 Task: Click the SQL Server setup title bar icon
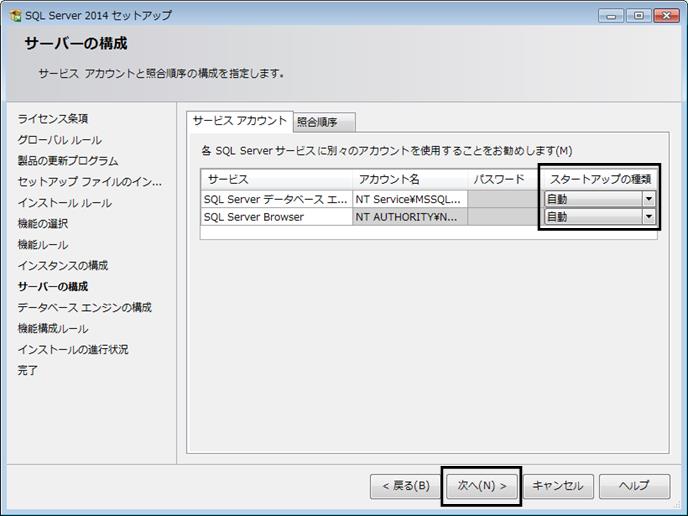[15, 16]
